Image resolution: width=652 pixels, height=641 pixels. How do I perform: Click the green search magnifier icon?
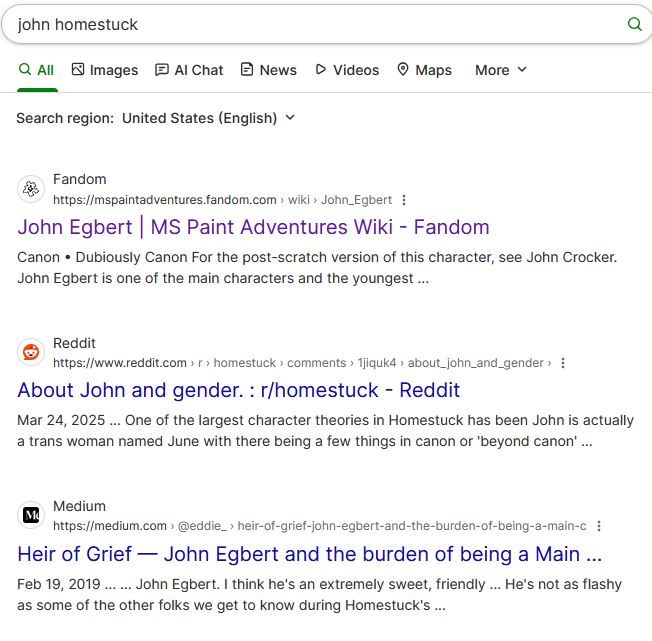[634, 24]
